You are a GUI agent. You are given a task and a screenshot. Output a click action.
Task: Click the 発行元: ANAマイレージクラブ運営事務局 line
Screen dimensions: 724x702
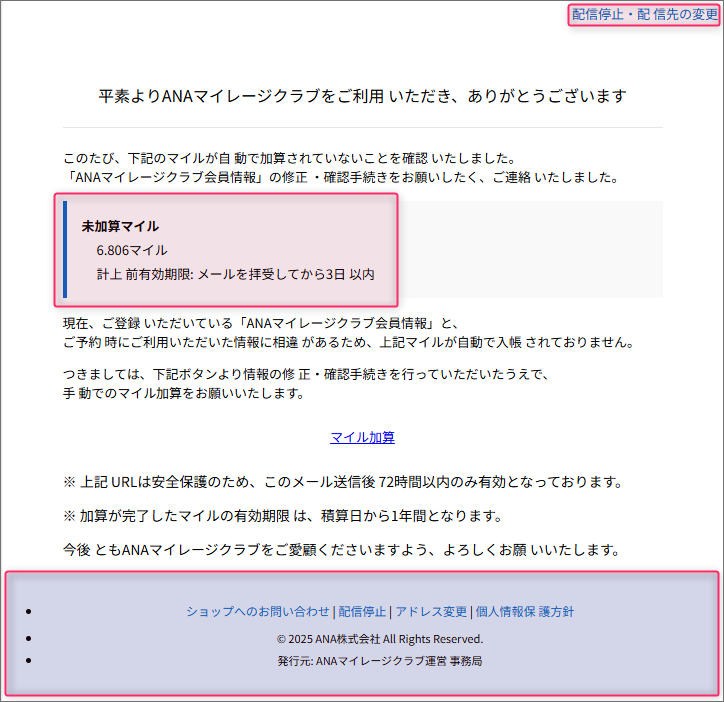(x=380, y=661)
